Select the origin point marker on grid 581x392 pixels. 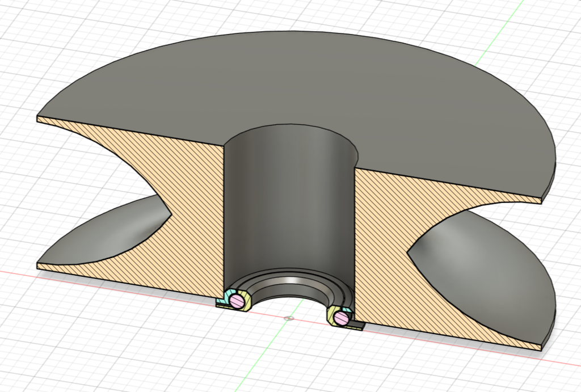288,318
